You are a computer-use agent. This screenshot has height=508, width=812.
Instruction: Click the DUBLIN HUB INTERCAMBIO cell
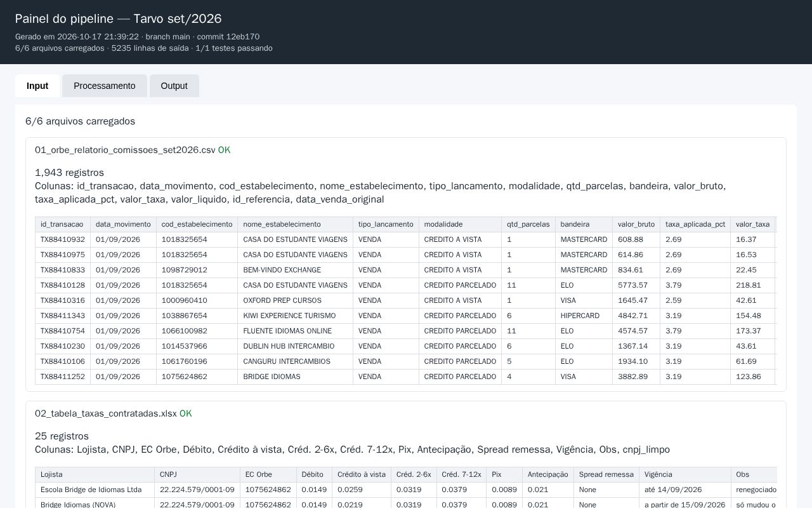click(296, 347)
